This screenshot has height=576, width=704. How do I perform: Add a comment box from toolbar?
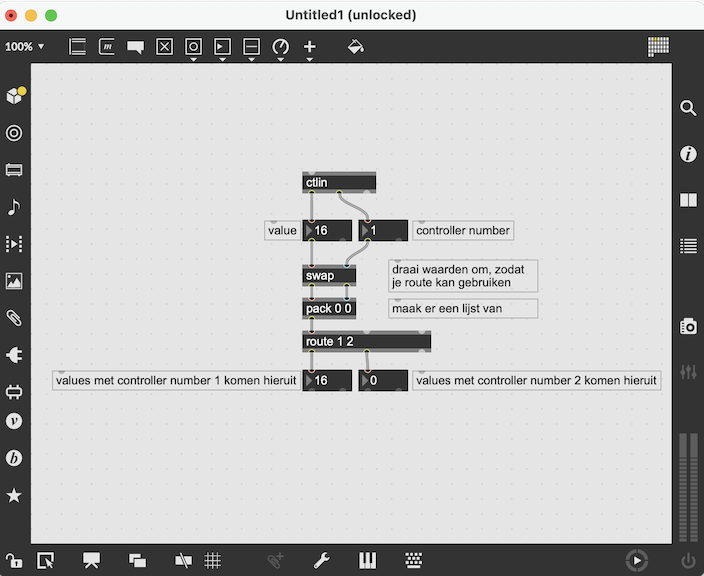136,47
